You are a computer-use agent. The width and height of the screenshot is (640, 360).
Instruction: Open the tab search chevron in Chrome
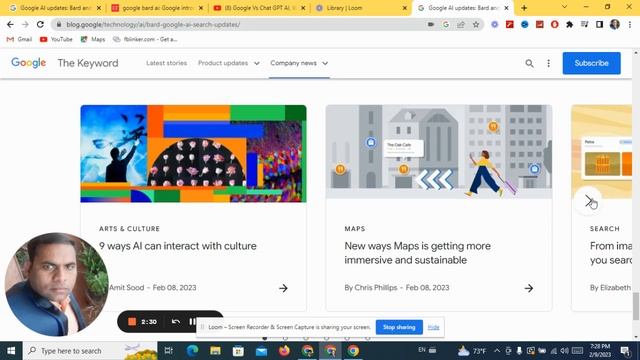[564, 7]
